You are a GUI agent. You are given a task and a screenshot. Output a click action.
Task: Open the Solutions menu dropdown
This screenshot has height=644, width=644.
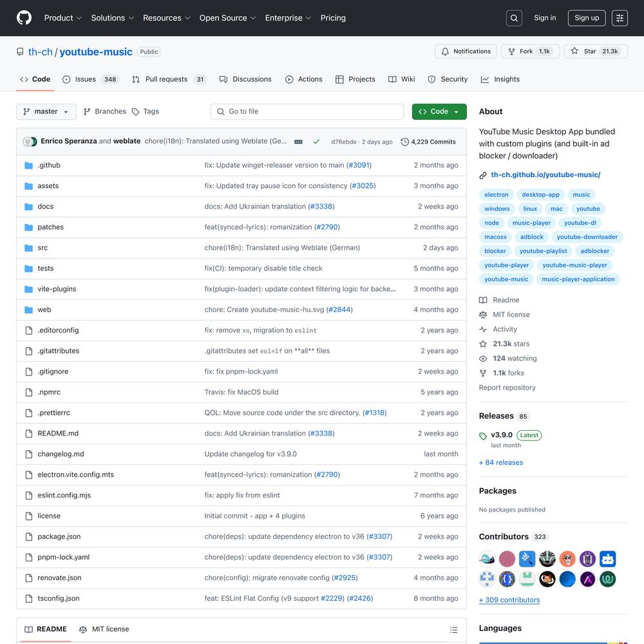coord(113,18)
